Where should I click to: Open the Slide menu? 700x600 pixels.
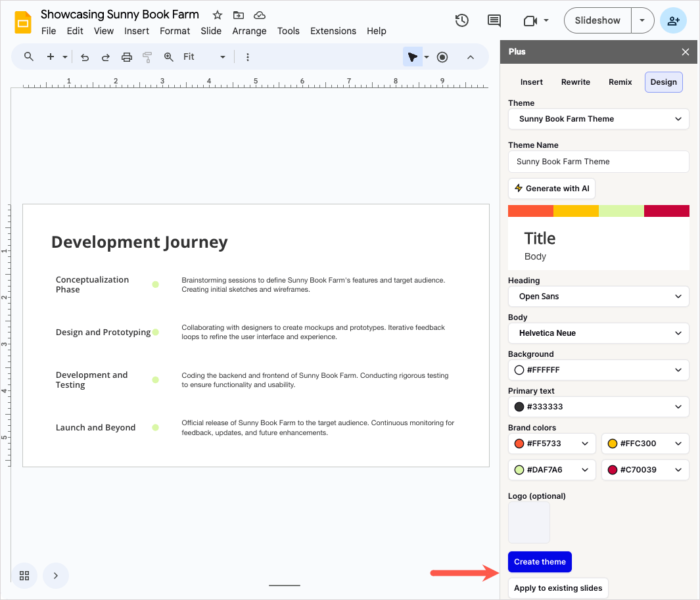click(211, 31)
